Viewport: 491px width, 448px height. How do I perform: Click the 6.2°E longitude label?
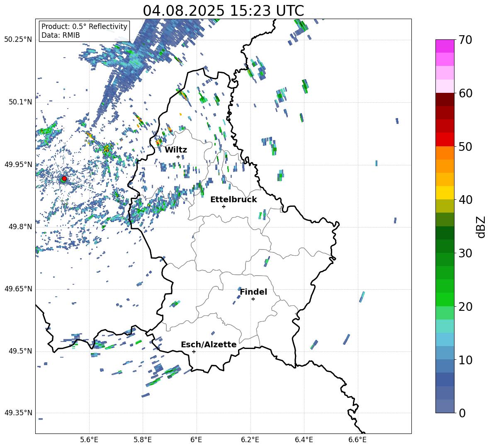(x=250, y=440)
